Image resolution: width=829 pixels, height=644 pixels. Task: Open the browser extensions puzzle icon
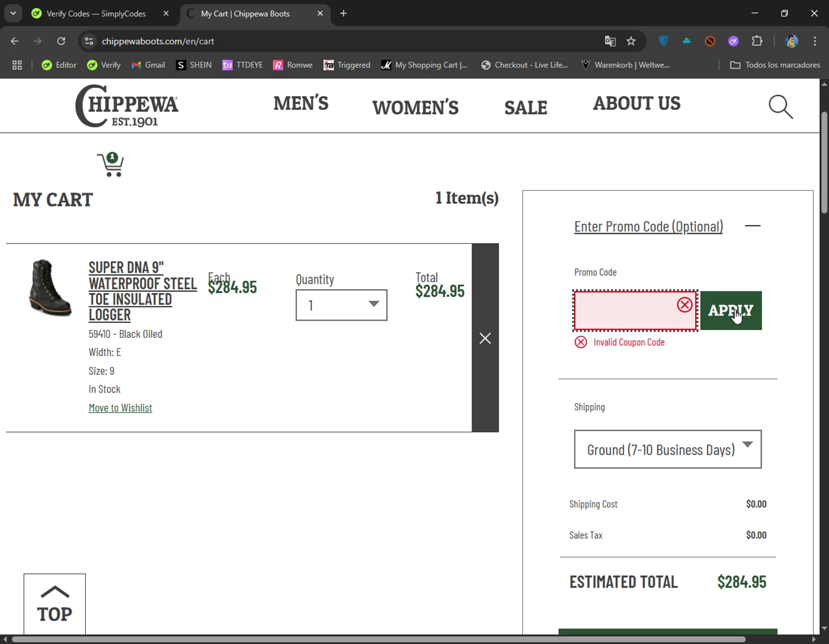[x=757, y=41]
